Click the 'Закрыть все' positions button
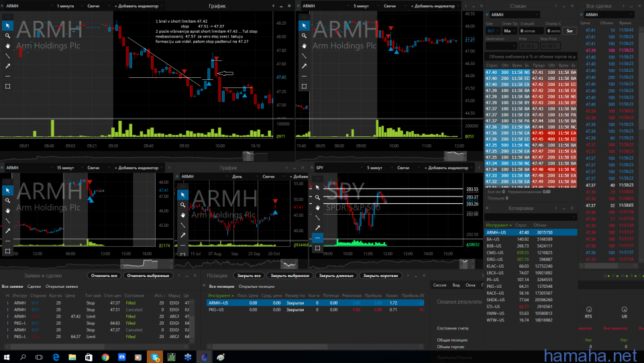 [x=249, y=276]
